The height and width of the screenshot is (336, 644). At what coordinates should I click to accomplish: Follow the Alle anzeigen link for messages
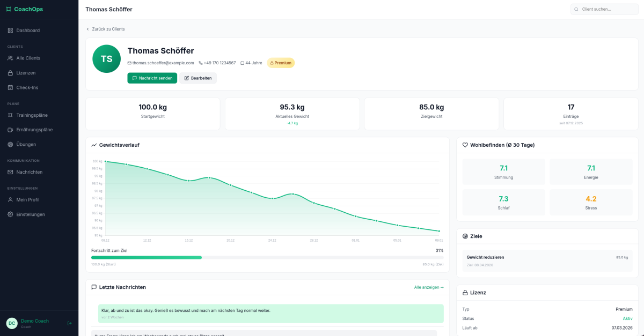tap(428, 287)
